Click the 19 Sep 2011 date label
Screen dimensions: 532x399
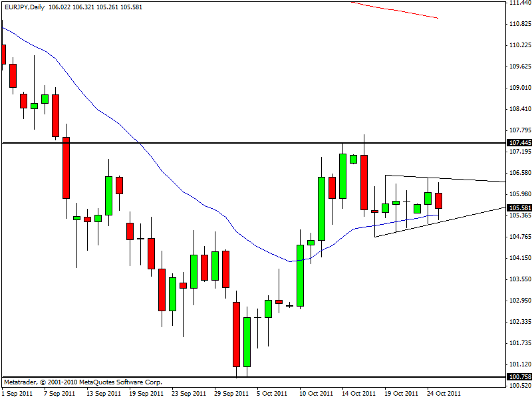tap(146, 393)
